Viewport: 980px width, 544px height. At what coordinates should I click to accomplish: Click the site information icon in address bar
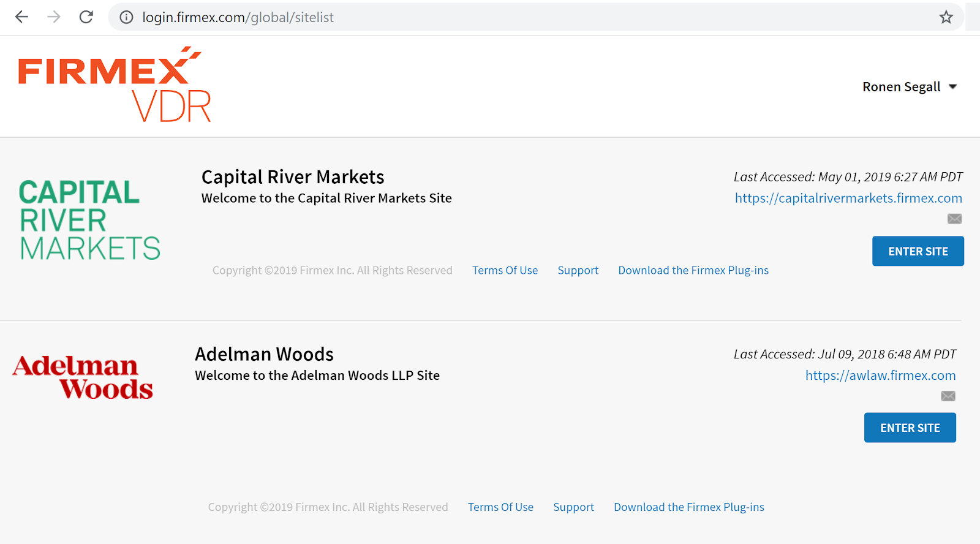coord(126,17)
